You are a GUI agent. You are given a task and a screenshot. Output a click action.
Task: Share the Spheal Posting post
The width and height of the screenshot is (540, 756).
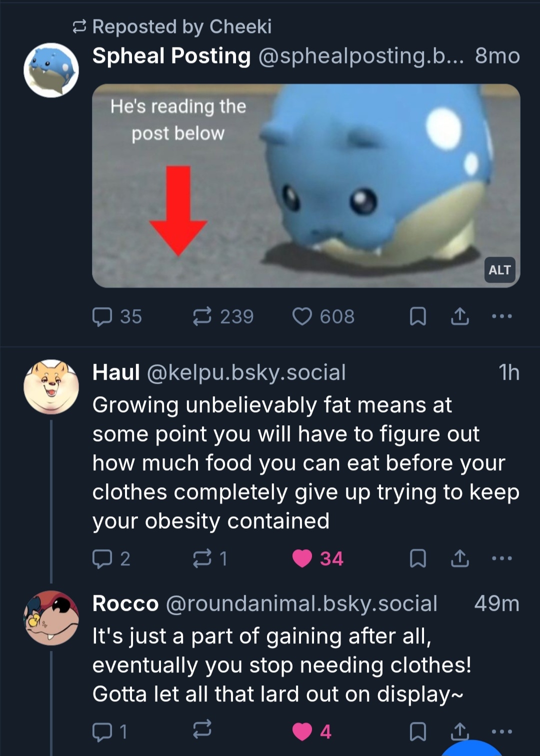click(x=460, y=317)
